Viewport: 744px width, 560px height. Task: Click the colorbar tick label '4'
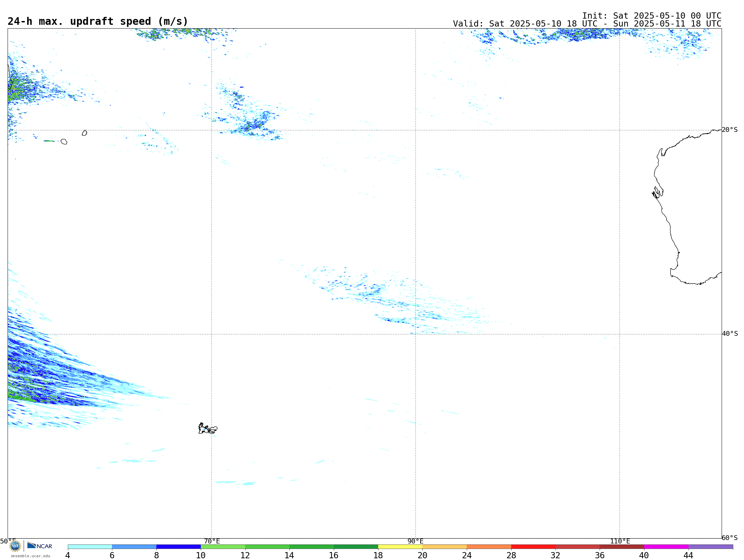[68, 555]
